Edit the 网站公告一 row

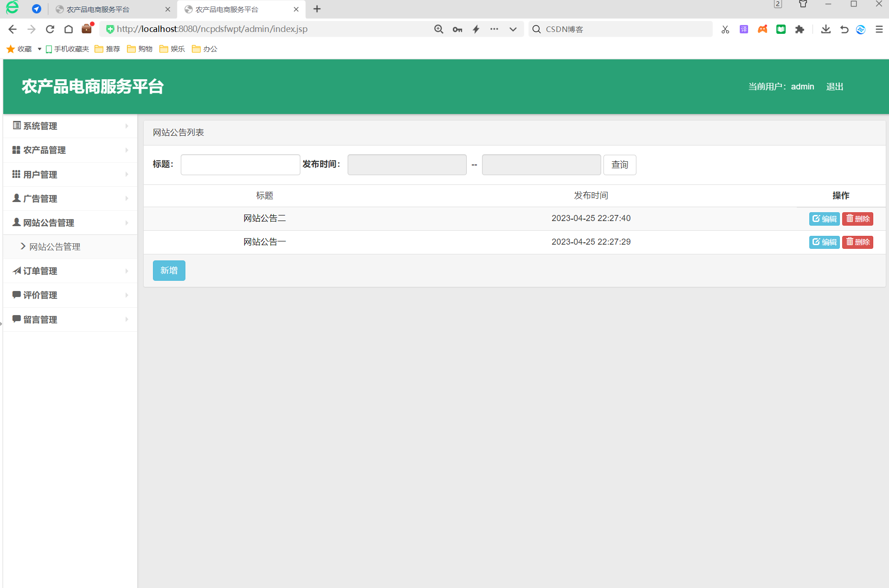[824, 242]
